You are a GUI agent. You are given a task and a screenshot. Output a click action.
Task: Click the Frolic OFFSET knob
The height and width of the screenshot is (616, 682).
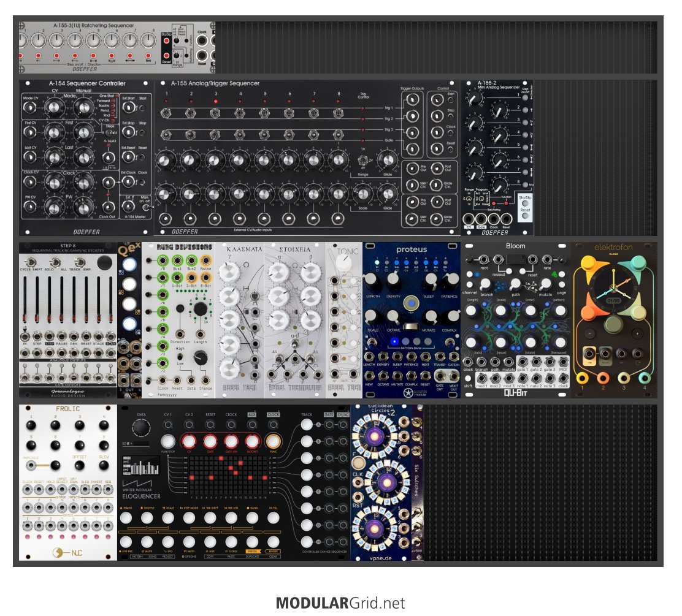point(79,466)
